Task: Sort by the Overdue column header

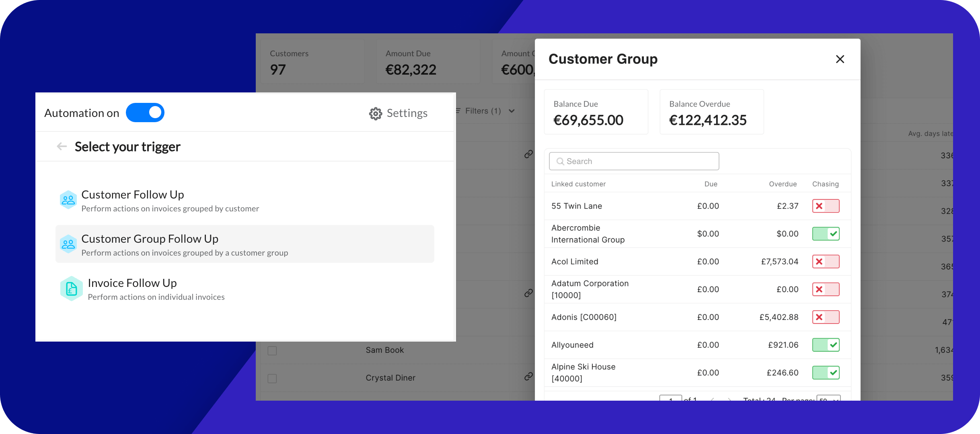Action: [782, 184]
